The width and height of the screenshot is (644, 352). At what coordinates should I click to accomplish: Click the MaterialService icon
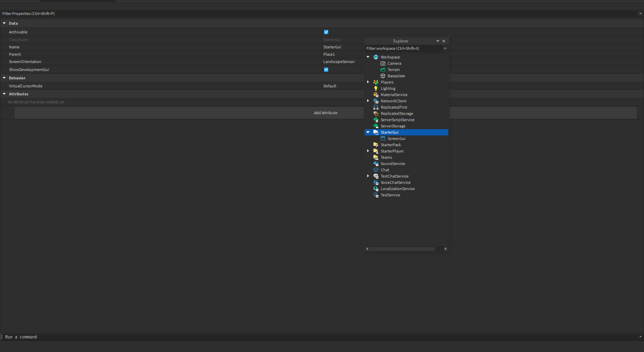(x=376, y=95)
